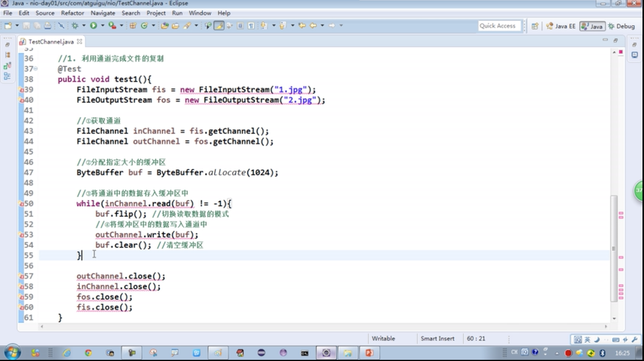Click the Print toolbar icon
This screenshot has height=361, width=644.
click(48, 25)
